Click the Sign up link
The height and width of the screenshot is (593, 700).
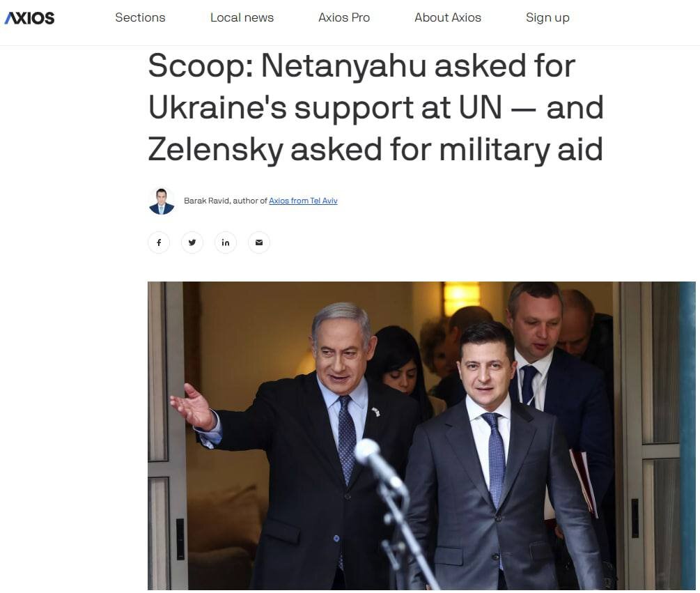tap(547, 17)
